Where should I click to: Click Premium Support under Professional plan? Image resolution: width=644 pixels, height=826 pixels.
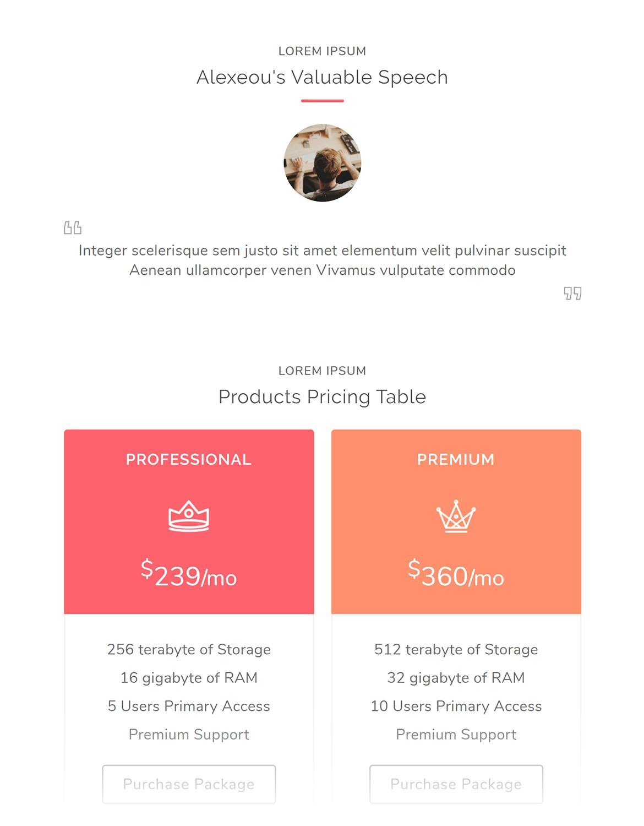pyautogui.click(x=189, y=735)
